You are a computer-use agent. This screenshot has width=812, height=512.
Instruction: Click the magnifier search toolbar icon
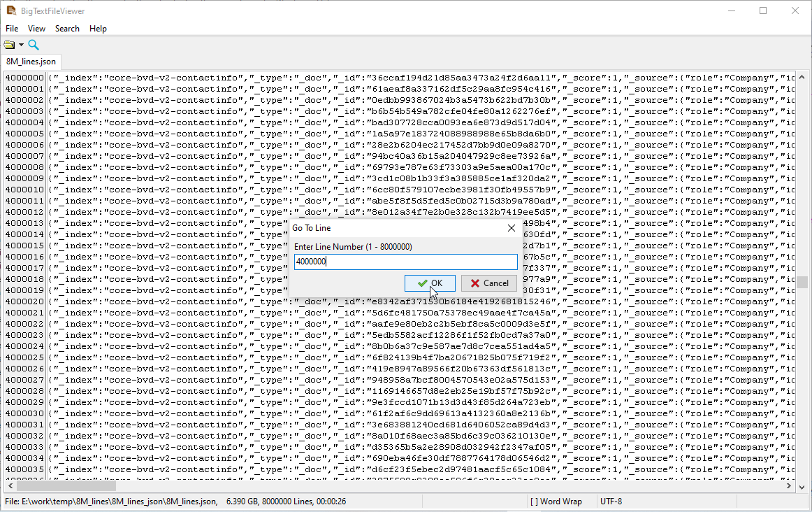coord(34,45)
